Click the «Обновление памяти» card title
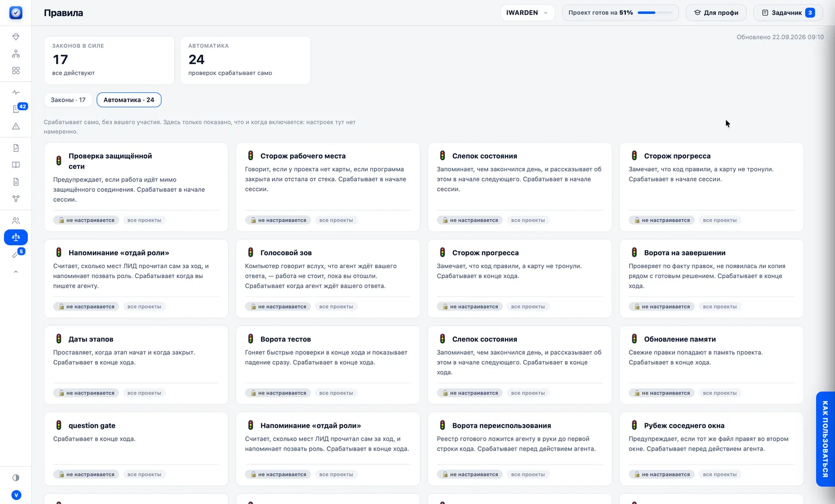835x504 pixels. [680, 339]
